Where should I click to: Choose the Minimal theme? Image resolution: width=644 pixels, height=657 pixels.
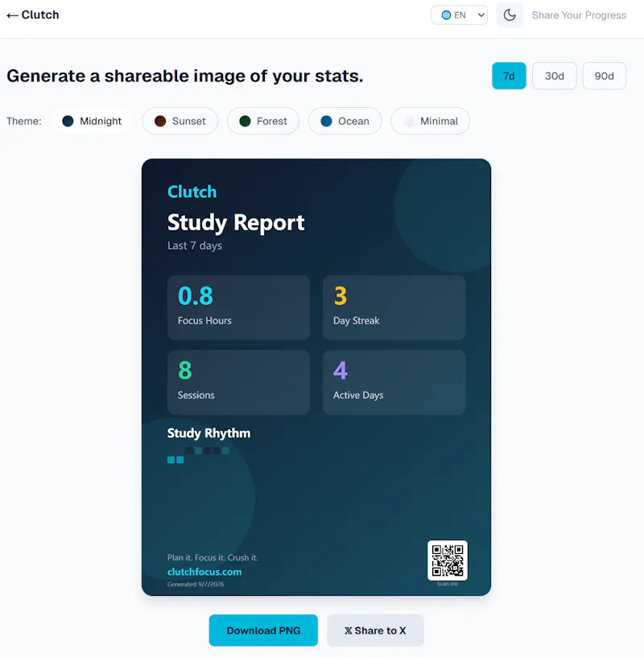point(431,121)
